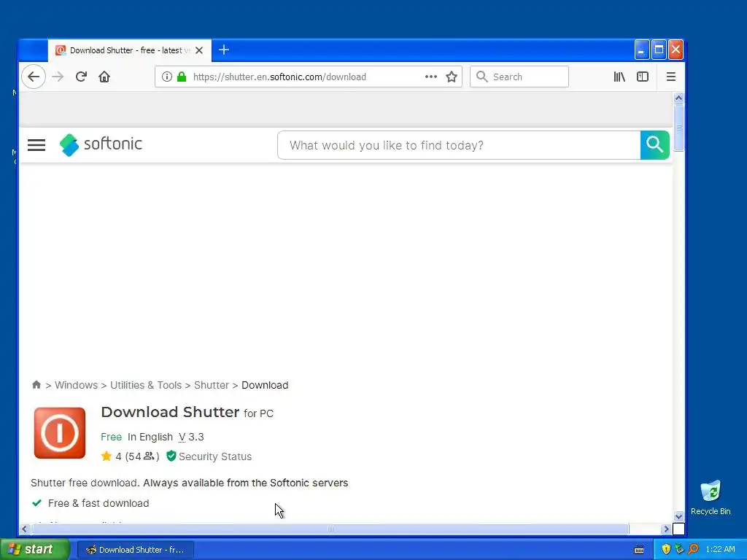Open the Windows breadcrumb link

[76, 385]
